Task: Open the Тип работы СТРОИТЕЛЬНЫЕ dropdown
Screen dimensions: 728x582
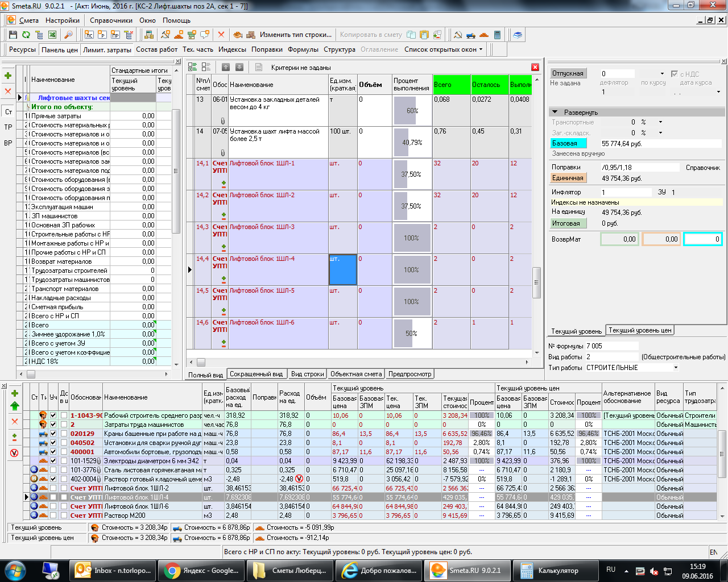Action: click(676, 368)
